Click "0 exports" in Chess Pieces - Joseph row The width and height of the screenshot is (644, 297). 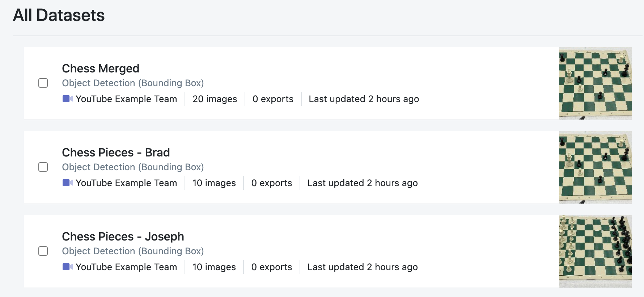272,267
